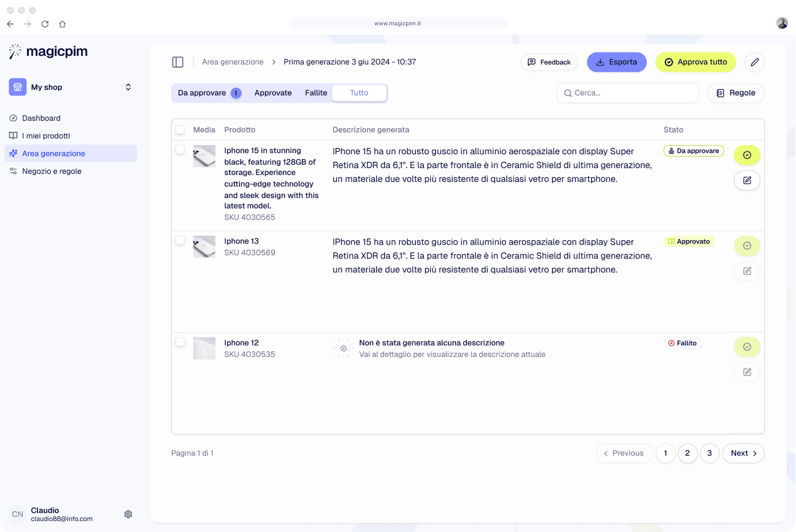Open edit icon for Iphone 13 row
This screenshot has height=532, width=796.
pos(747,271)
